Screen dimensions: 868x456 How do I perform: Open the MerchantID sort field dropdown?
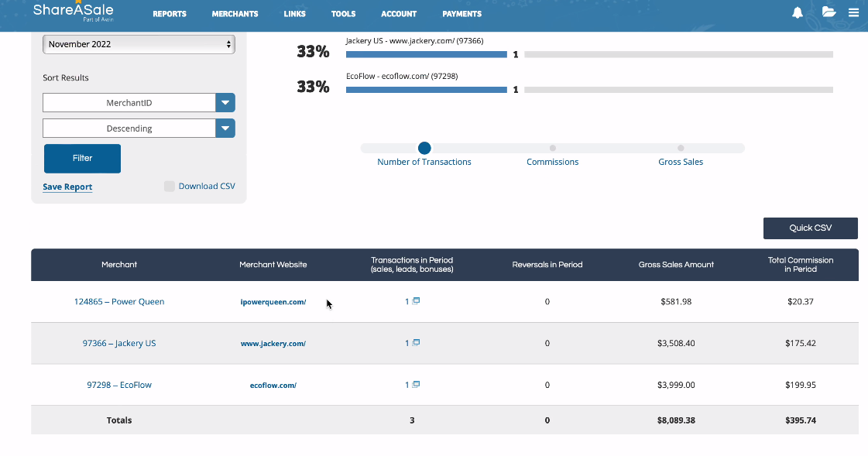click(139, 102)
